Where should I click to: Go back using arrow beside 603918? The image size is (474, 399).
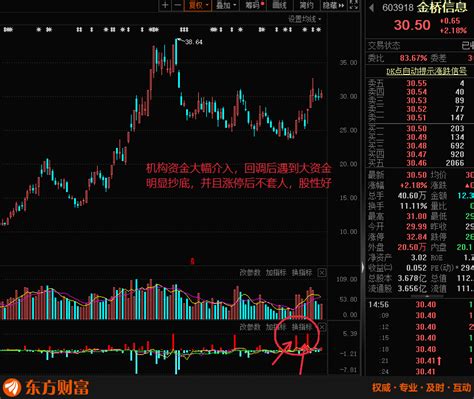[371, 8]
